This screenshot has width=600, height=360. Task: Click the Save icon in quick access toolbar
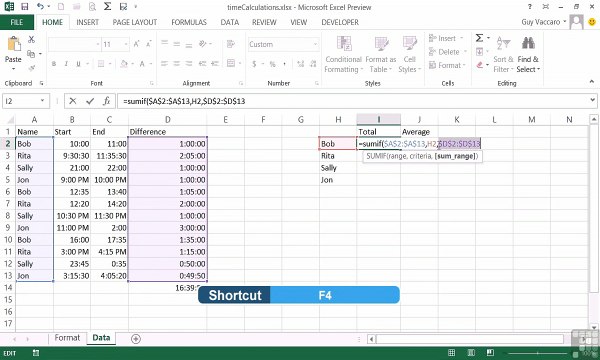click(x=25, y=7)
